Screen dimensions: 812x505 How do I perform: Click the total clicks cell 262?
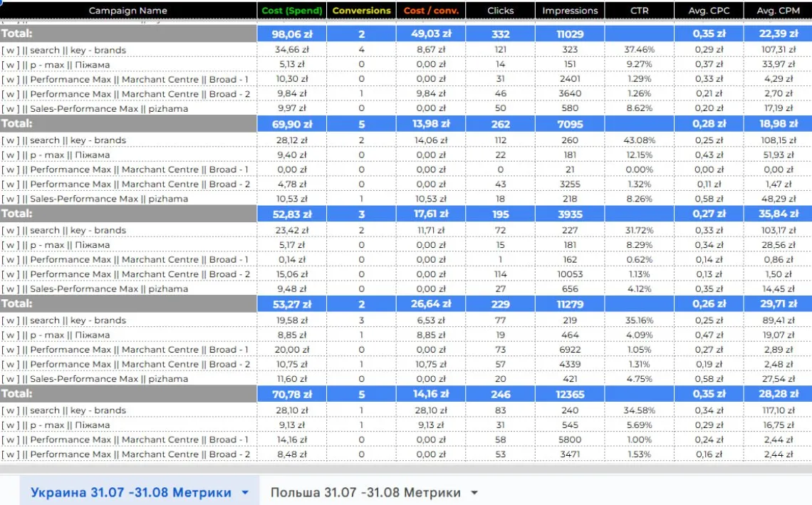(500, 124)
